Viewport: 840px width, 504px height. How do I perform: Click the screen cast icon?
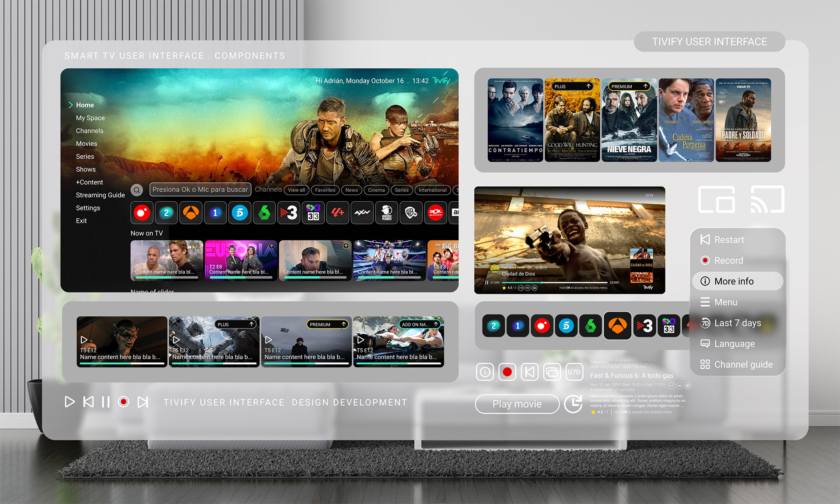(767, 199)
